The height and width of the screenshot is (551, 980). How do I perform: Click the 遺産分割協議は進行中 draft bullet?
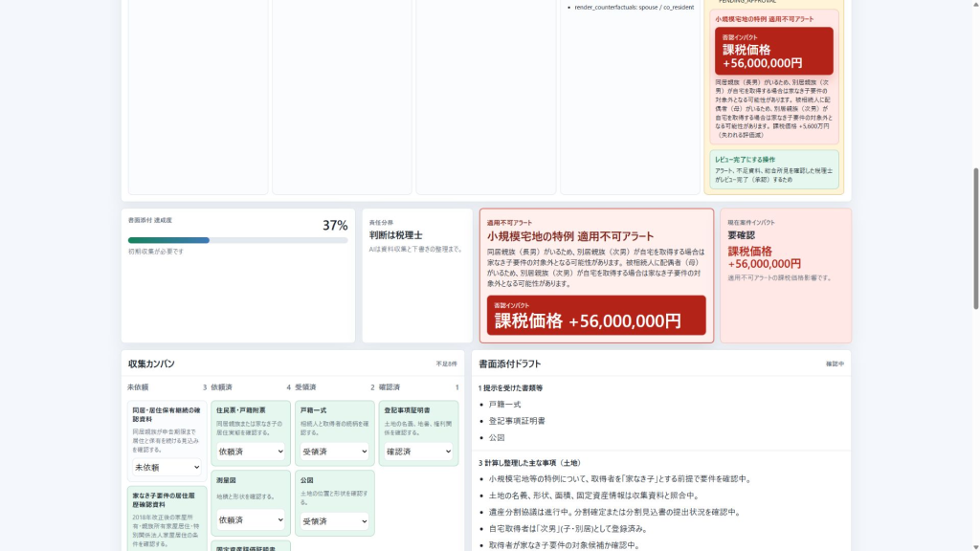click(x=615, y=513)
